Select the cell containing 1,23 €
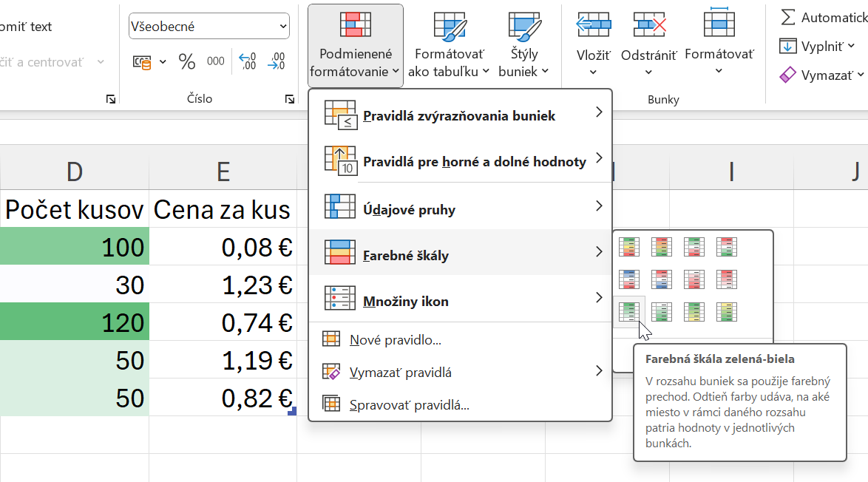This screenshot has width=868, height=482. coord(223,284)
